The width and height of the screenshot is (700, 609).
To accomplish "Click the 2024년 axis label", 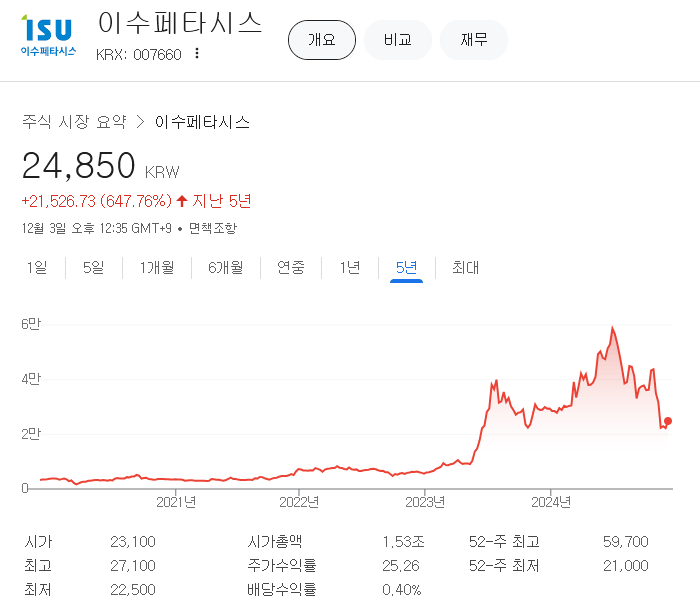I will 550,502.
